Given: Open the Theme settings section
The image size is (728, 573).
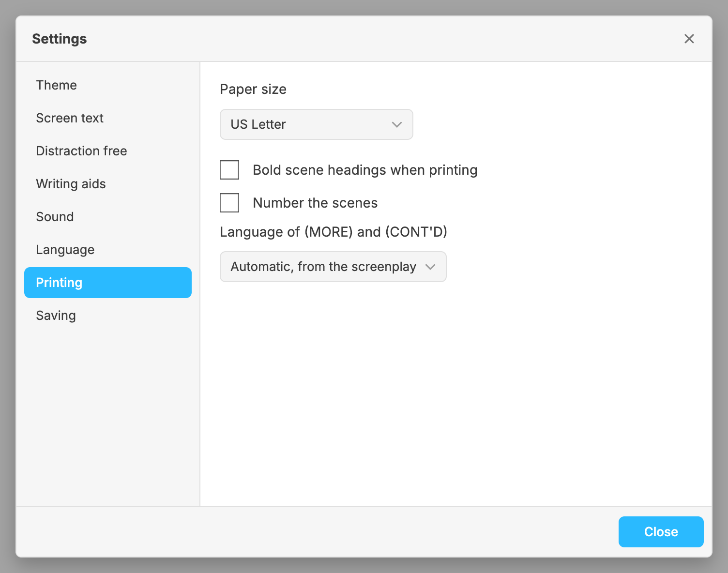Looking at the screenshot, I should pyautogui.click(x=108, y=85).
